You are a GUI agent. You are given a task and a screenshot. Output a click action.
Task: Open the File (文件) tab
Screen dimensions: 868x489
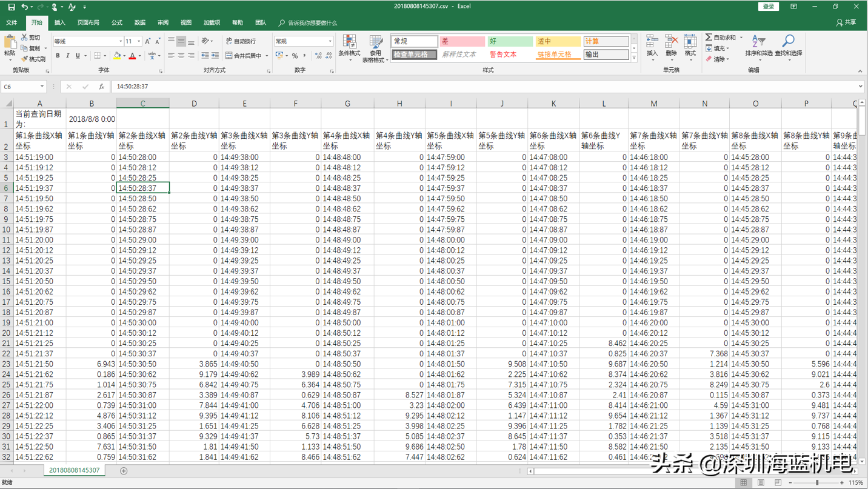click(x=12, y=23)
